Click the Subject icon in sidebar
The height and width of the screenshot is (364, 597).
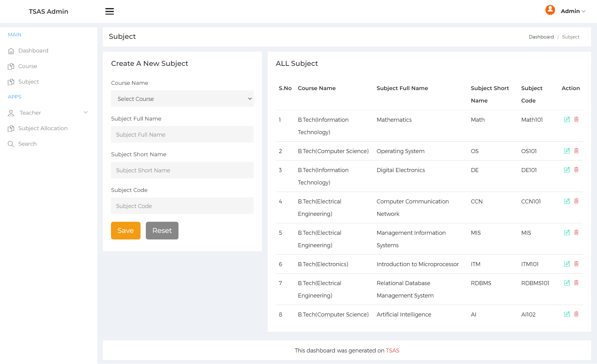(11, 82)
